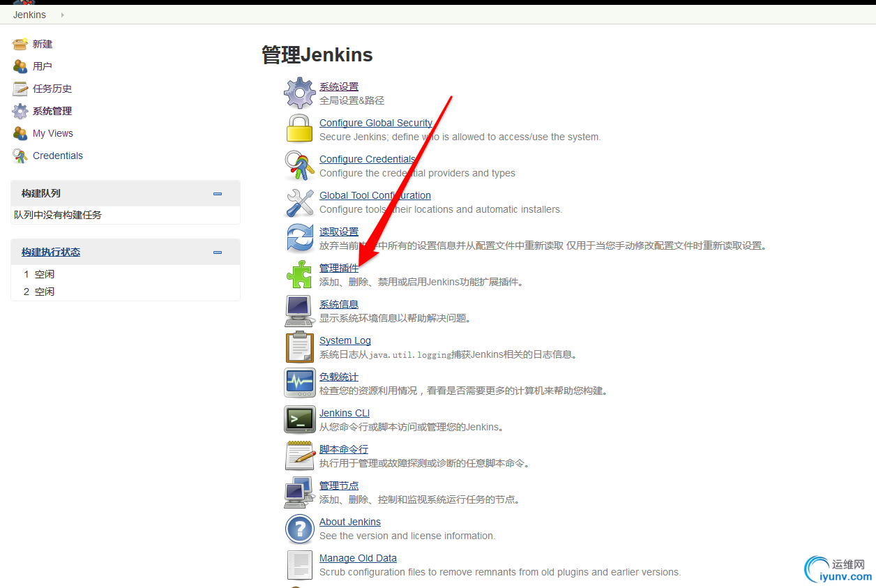Screen dimensions: 876x588
Task: Open the Jenkins CLI link
Action: (x=345, y=413)
